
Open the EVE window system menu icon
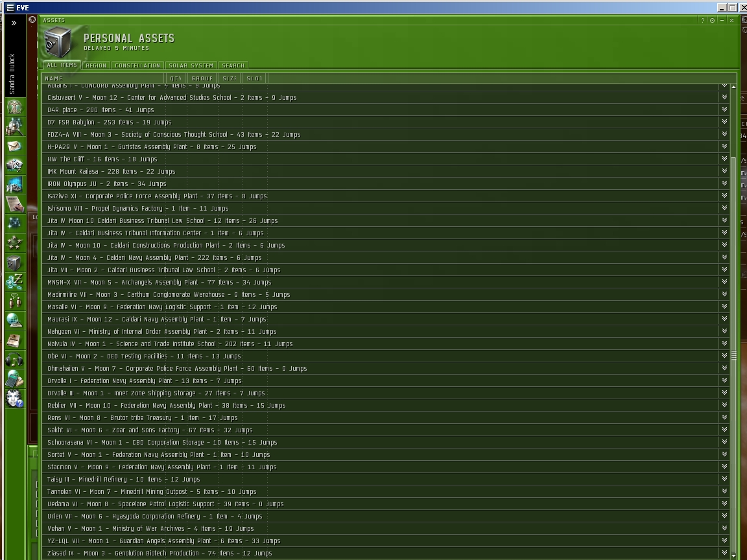point(10,8)
